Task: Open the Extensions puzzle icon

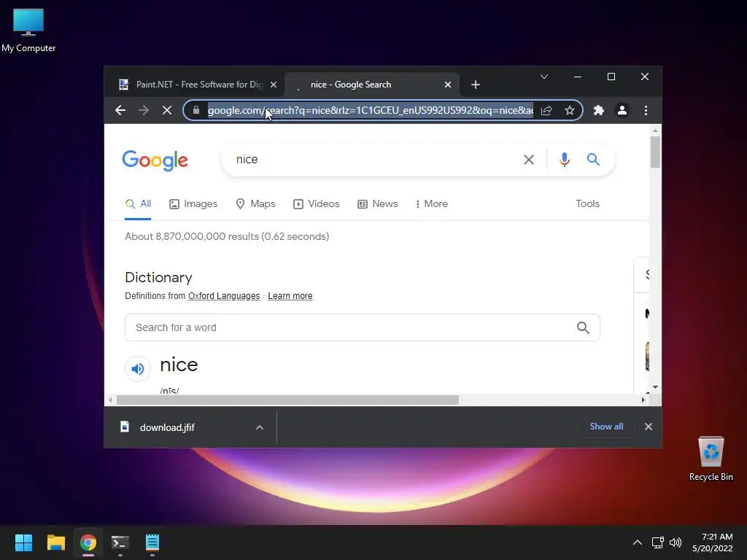Action: pyautogui.click(x=598, y=111)
